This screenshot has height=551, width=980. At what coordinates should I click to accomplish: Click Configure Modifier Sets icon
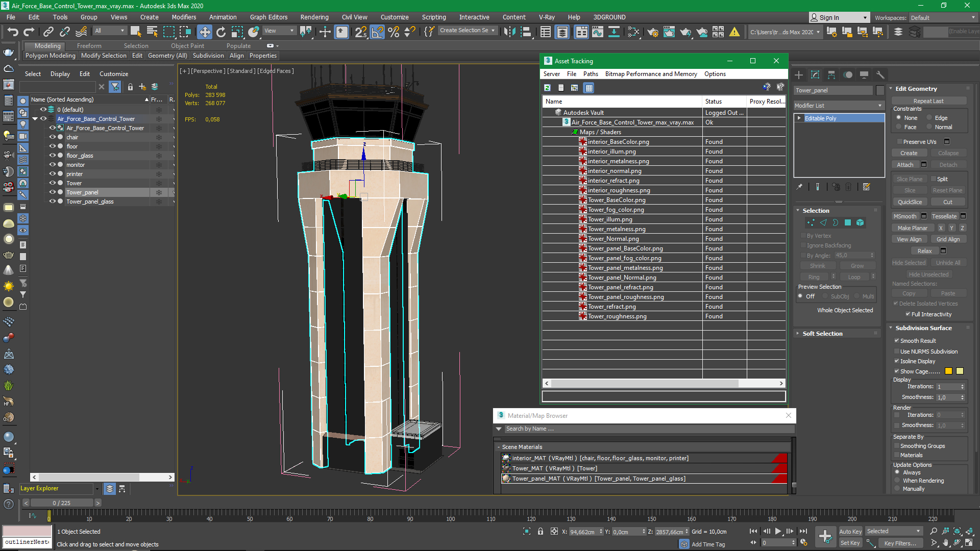pos(867,187)
